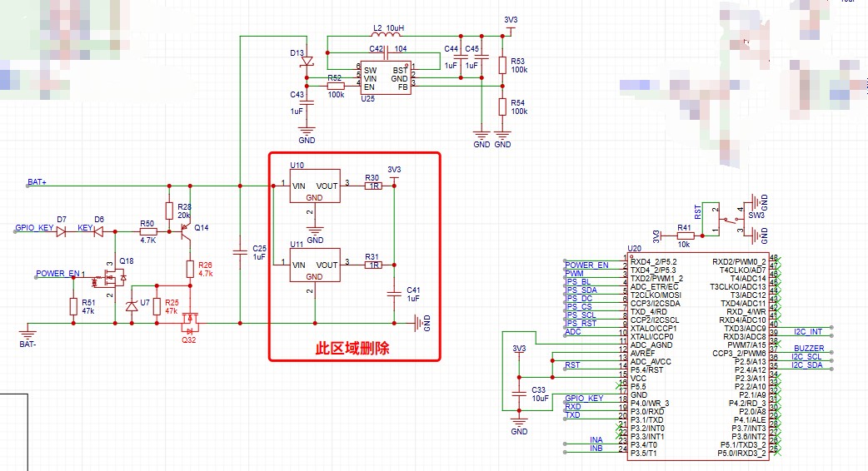Select resistor R41 symbol
868x471 pixels.
point(686,235)
